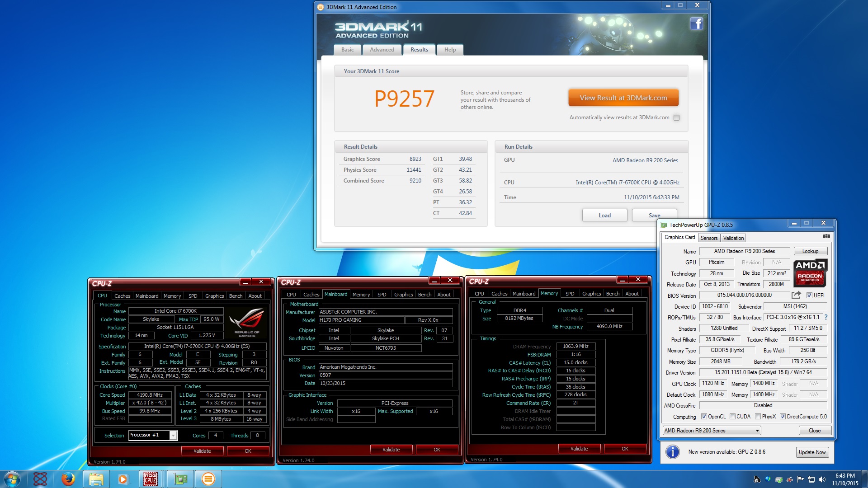Click the blue globe tray icon
Image resolution: width=868 pixels, height=488 pixels.
click(x=768, y=479)
